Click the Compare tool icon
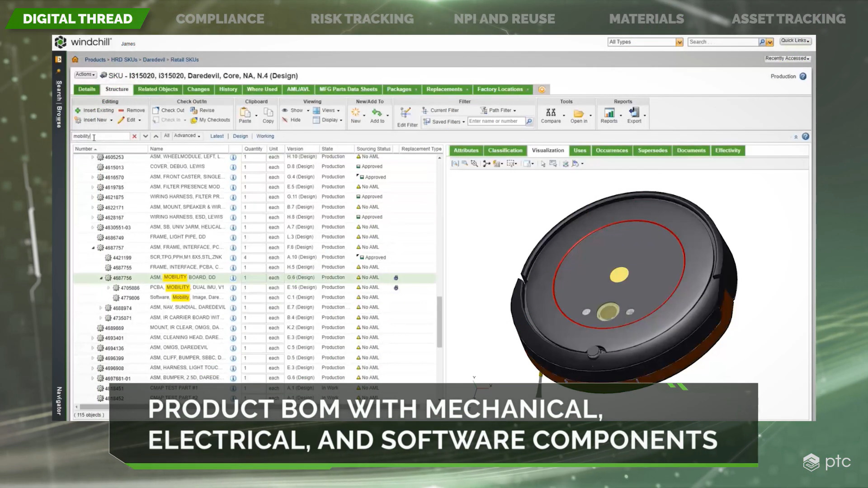Image resolution: width=868 pixels, height=488 pixels. pos(551,112)
